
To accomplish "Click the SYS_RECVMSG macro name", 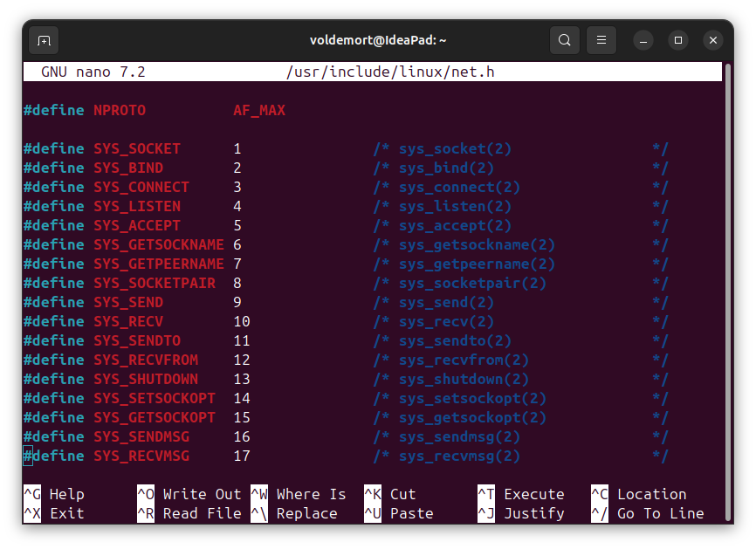I will pyautogui.click(x=141, y=456).
